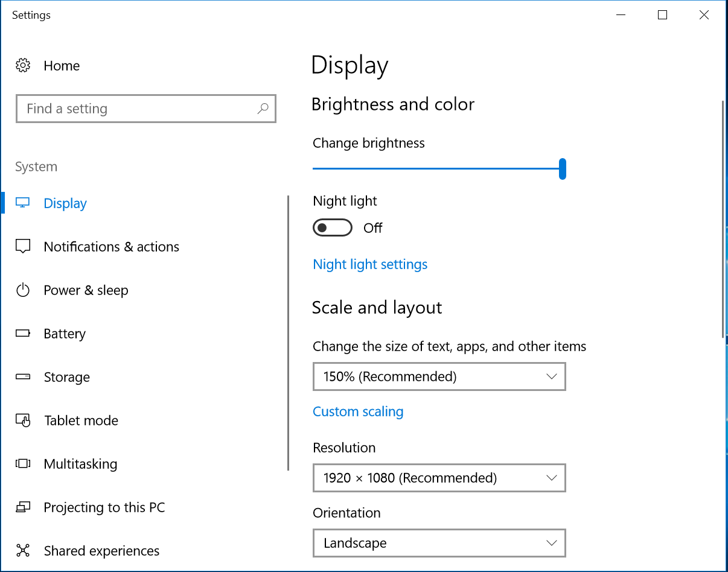This screenshot has height=572, width=728.
Task: Click the Notifications & actions speech bubble icon
Action: point(23,247)
